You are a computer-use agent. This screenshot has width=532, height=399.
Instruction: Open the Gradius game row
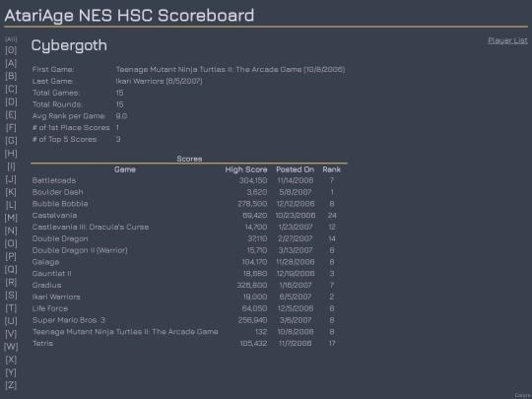pos(47,285)
